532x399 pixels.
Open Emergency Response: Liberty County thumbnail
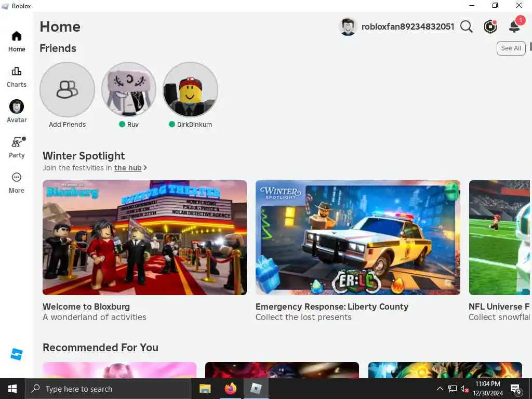(x=357, y=237)
